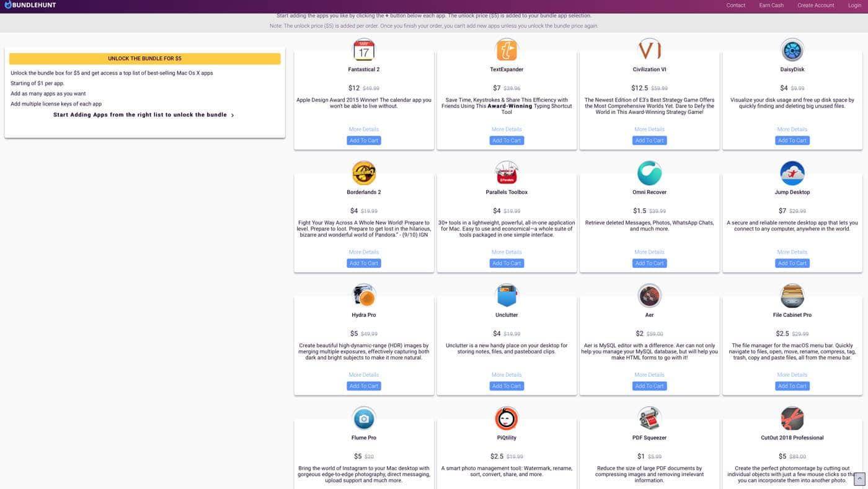The height and width of the screenshot is (489, 868).
Task: Click the TextExpander app icon
Action: [x=507, y=50]
